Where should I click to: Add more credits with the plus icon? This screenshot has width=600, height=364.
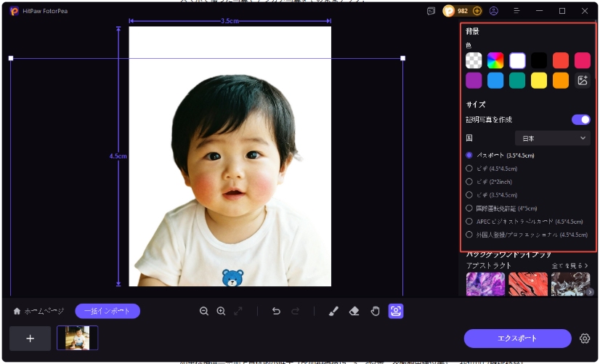pos(477,11)
